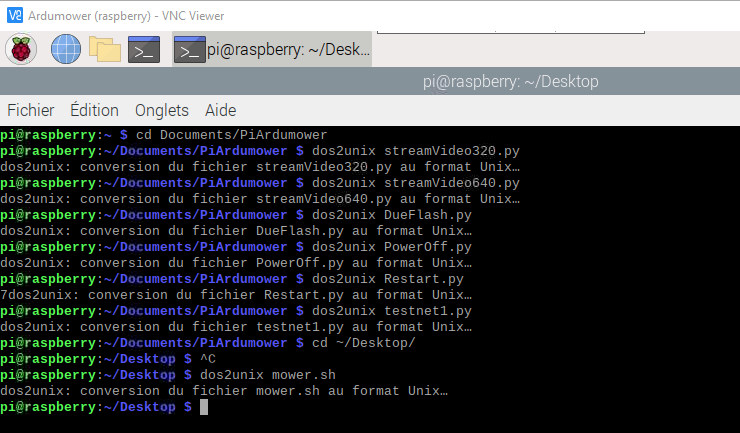Image resolution: width=740 pixels, height=433 pixels.
Task: Select the pi@raspberry ~/Desk... taskbar button
Action: 272,49
